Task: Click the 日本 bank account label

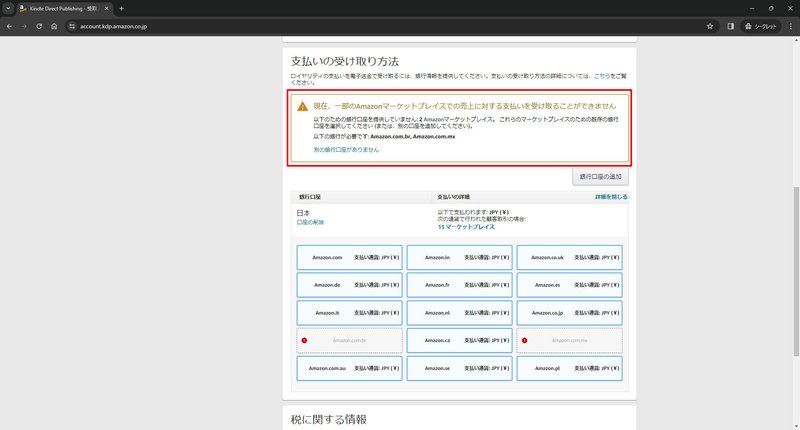Action: (x=303, y=213)
